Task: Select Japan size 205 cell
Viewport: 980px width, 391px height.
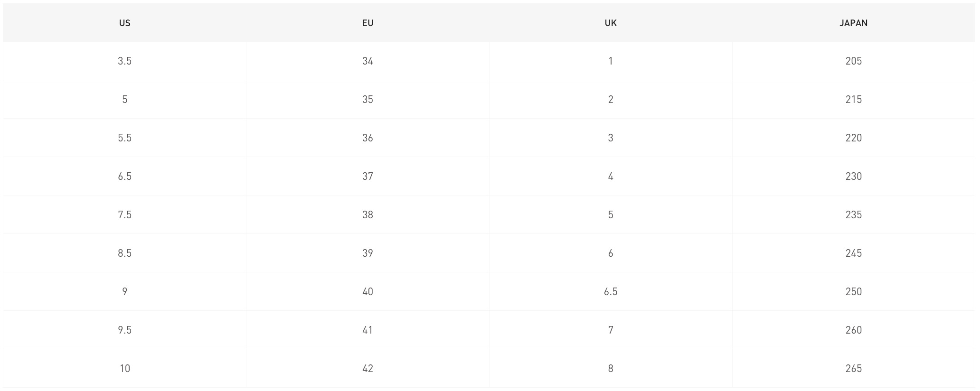Action: tap(854, 61)
